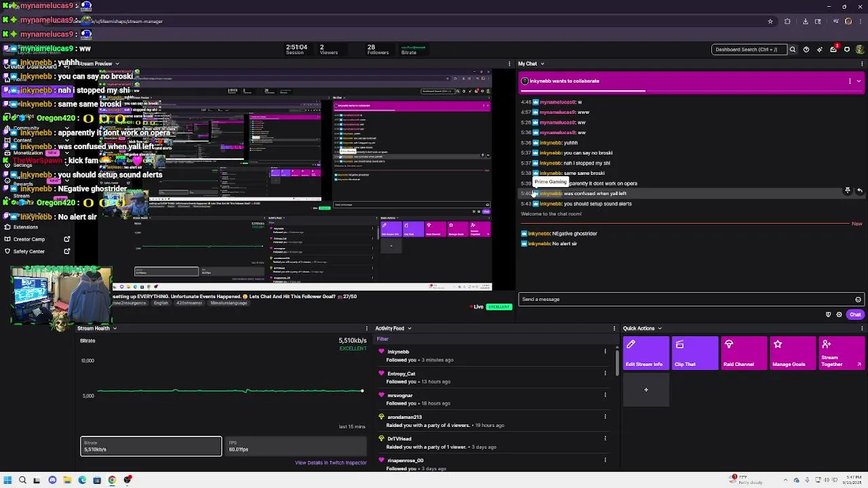868x488 pixels.
Task: Open Windows Start menu
Action: (x=7, y=480)
